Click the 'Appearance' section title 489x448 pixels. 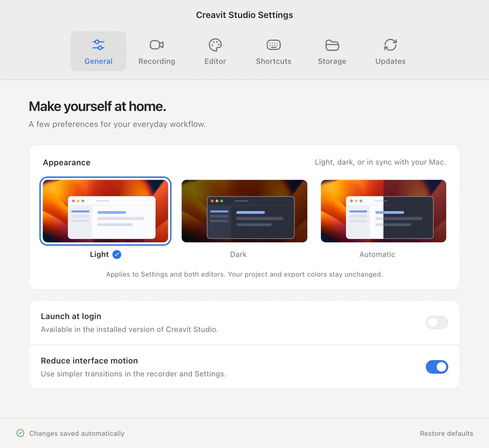67,163
